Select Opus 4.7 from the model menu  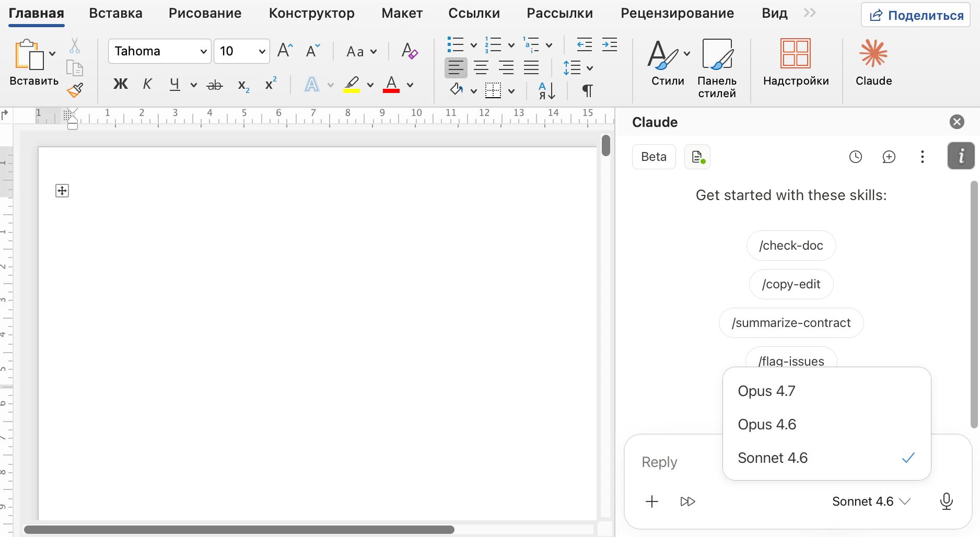pyautogui.click(x=826, y=391)
